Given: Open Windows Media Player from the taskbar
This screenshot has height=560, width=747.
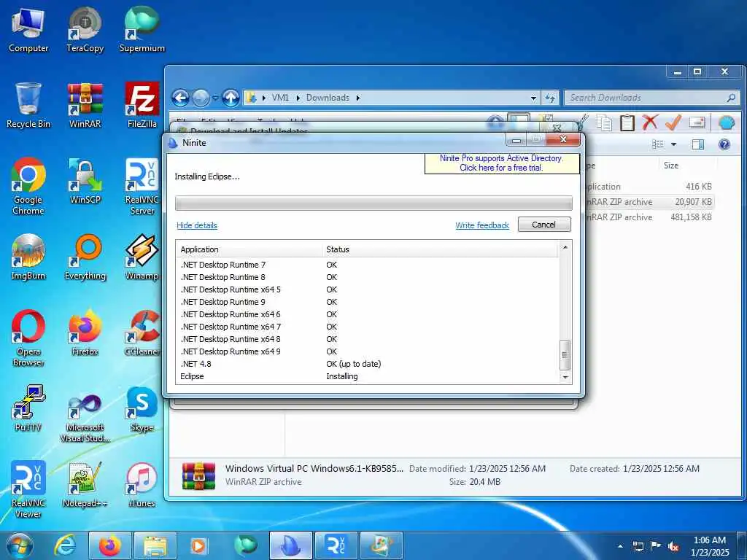Looking at the screenshot, I should [198, 545].
